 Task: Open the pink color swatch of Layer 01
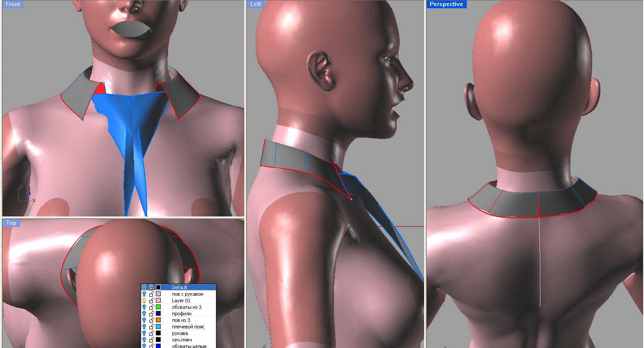pyautogui.click(x=158, y=301)
